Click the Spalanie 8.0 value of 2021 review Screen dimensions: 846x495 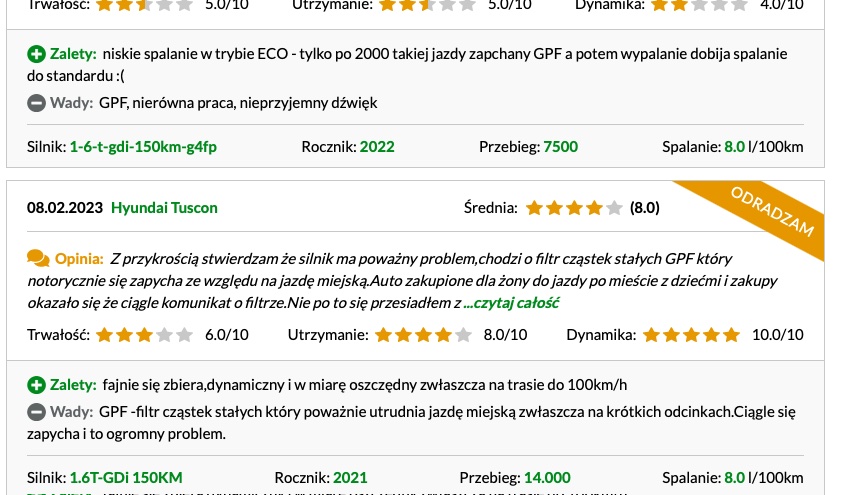coord(734,478)
